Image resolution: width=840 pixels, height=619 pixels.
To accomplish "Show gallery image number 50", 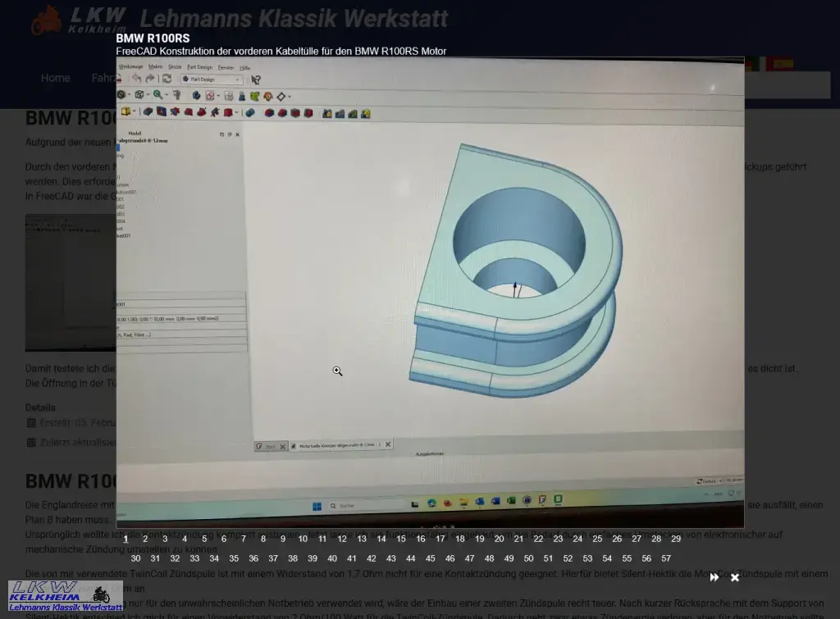I will point(529,558).
